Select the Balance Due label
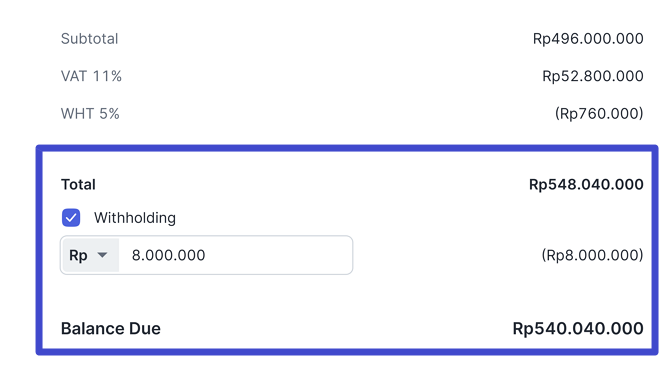Screen dimensions: 669x367 tap(111, 329)
